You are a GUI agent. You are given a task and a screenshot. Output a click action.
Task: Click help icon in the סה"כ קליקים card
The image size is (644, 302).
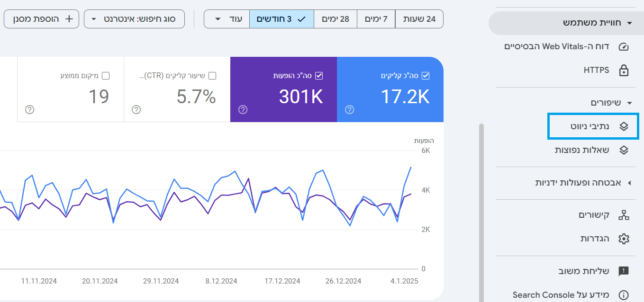tap(349, 110)
